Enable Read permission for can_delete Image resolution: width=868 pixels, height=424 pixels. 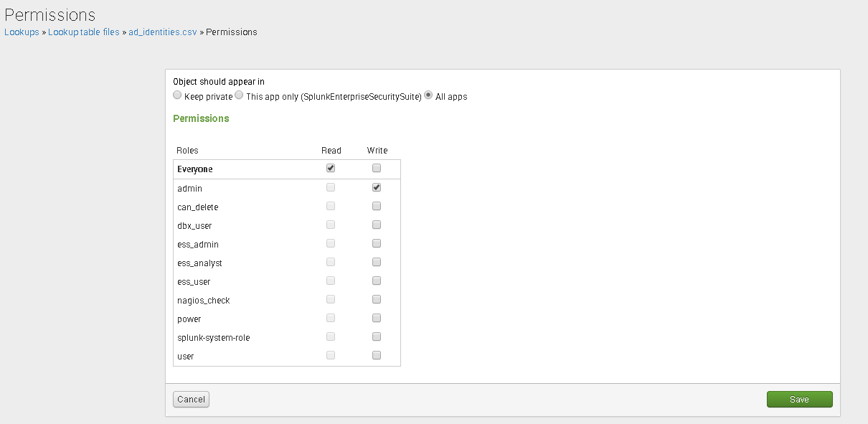[330, 206]
